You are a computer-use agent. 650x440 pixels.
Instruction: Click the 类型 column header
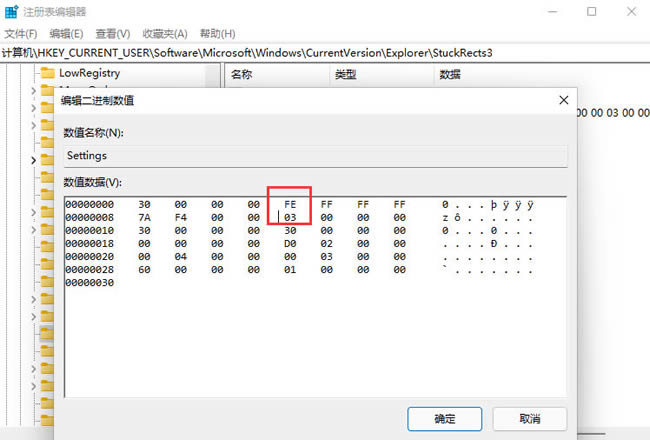coord(346,75)
